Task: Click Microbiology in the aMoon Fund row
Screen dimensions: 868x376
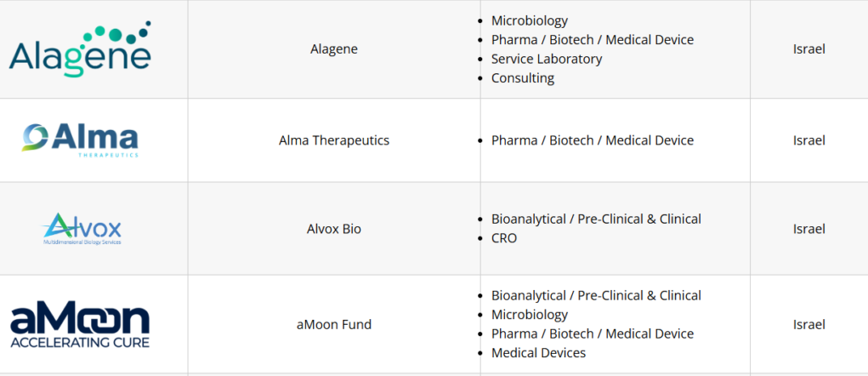Action: click(x=529, y=315)
